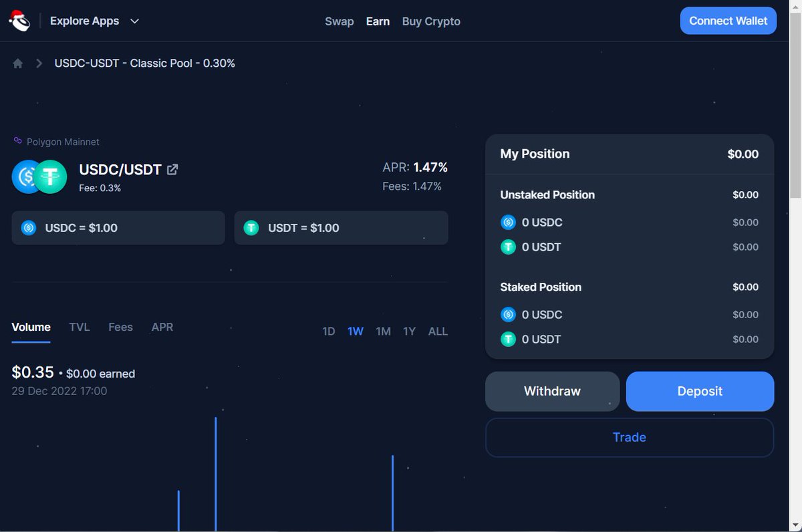Switch to the TVL chart tab
Image resolution: width=802 pixels, height=532 pixels.
coord(80,327)
